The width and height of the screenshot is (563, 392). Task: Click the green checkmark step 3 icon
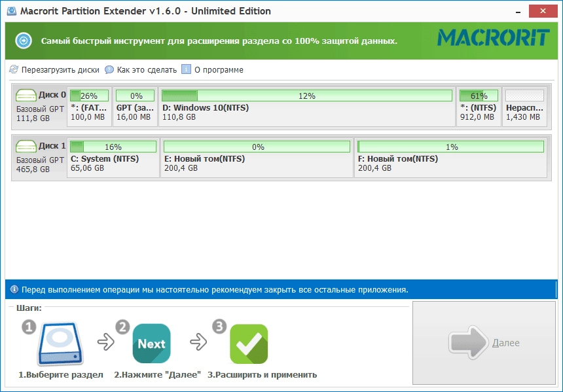point(249,344)
